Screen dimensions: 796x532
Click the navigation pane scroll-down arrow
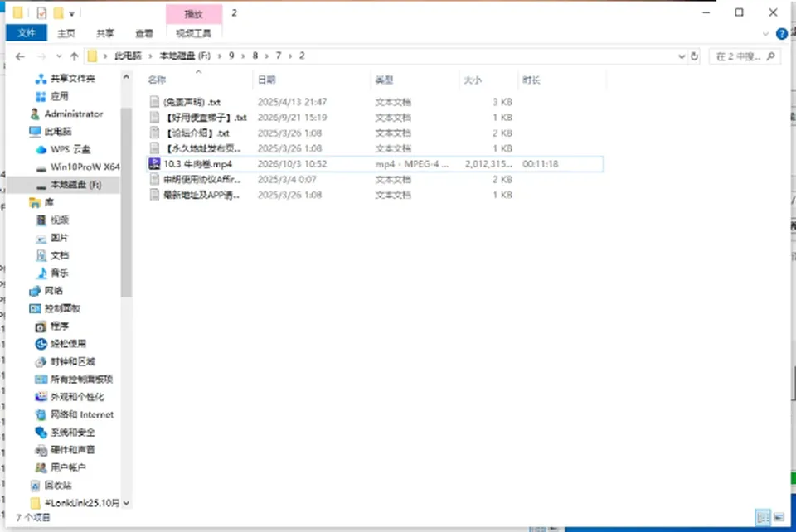click(x=126, y=503)
